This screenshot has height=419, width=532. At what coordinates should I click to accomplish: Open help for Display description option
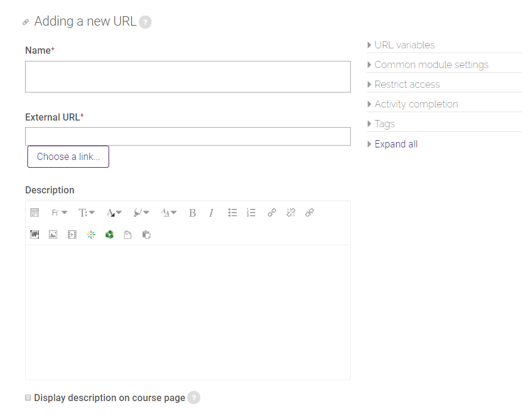click(194, 398)
